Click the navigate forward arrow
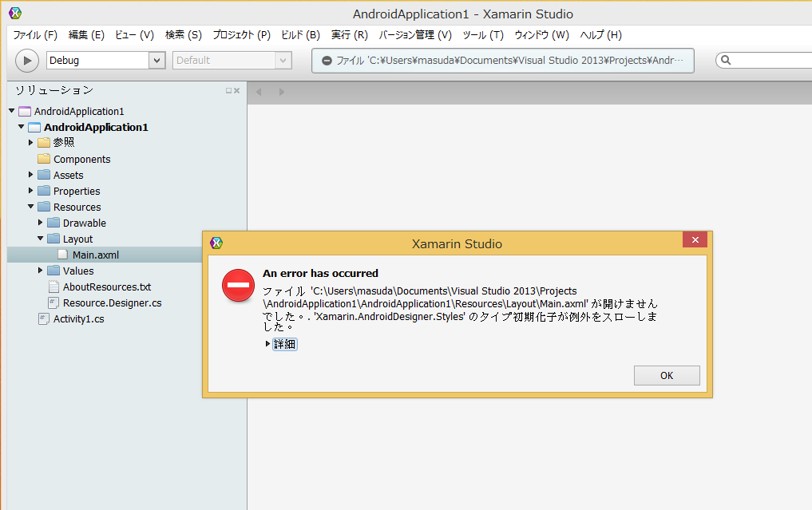812x510 pixels. [281, 92]
